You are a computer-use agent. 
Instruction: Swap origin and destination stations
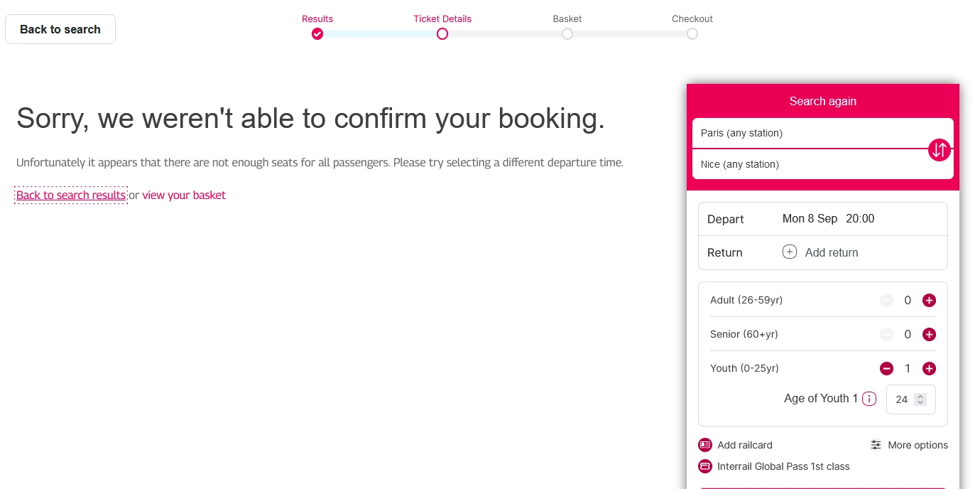pos(939,150)
